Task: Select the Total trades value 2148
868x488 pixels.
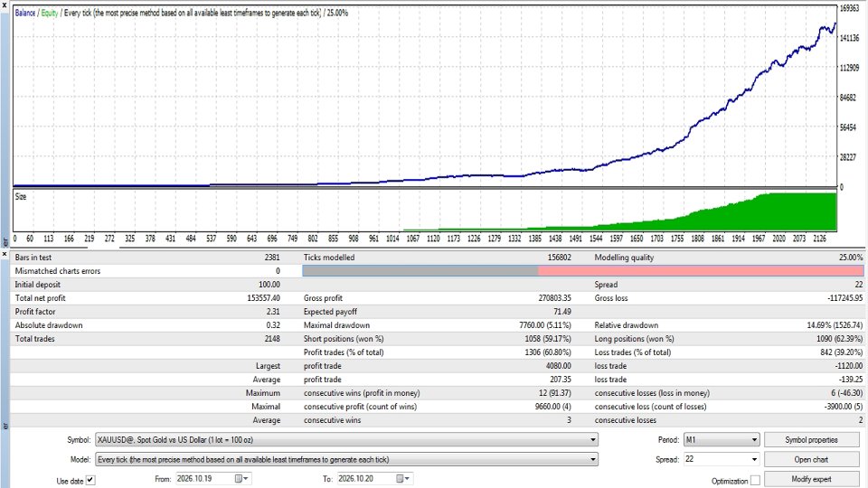Action: pyautogui.click(x=272, y=339)
